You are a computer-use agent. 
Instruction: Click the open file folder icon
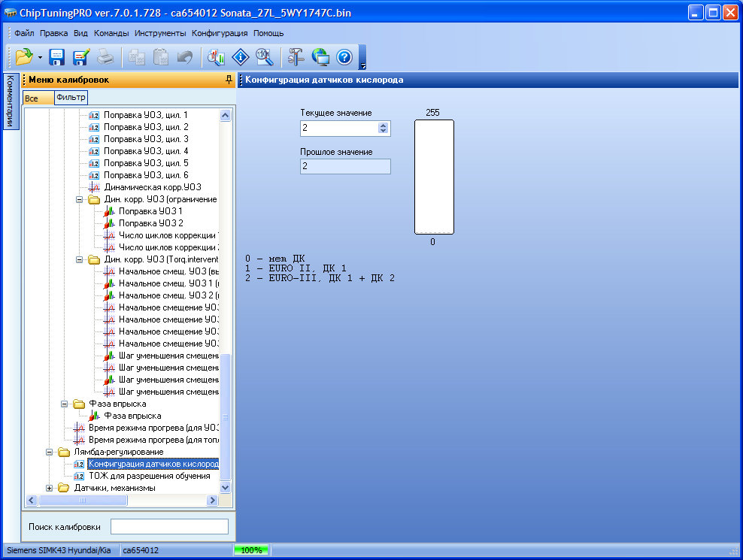[x=24, y=57]
